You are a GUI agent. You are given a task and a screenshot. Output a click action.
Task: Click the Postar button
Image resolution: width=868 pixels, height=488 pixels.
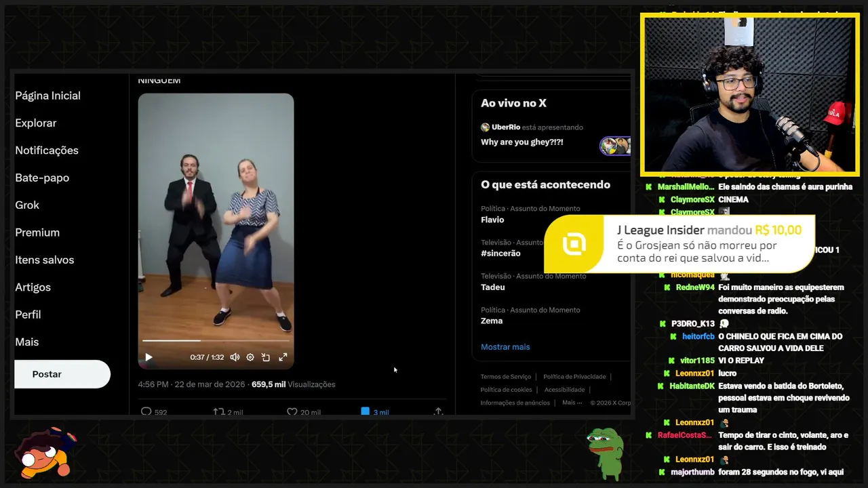click(62, 374)
